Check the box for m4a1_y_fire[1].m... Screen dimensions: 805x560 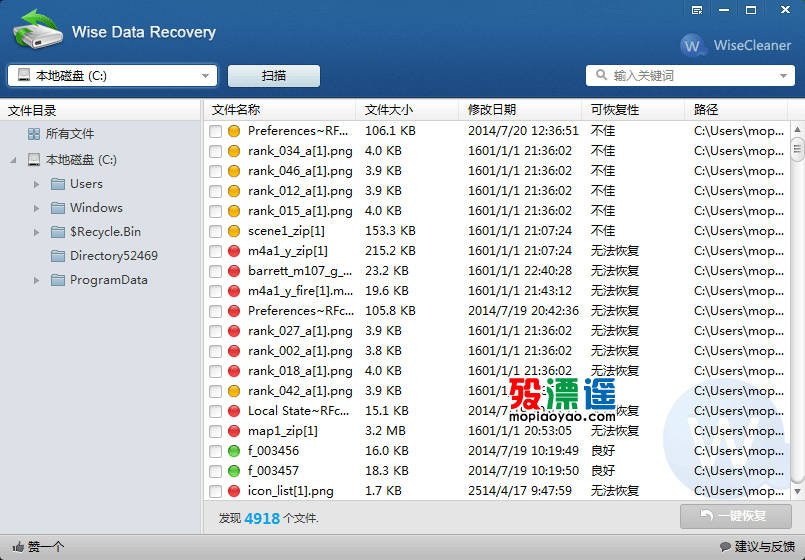(216, 292)
